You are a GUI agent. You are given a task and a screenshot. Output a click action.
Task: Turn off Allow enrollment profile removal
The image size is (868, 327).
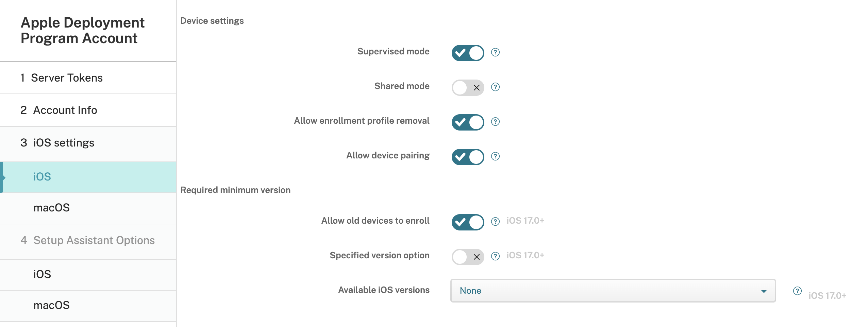pos(468,122)
